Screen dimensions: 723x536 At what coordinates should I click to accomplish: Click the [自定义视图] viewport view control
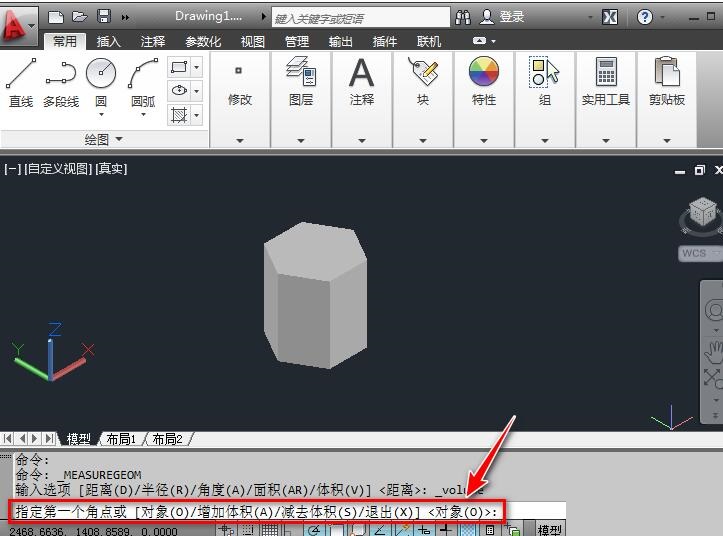click(59, 169)
